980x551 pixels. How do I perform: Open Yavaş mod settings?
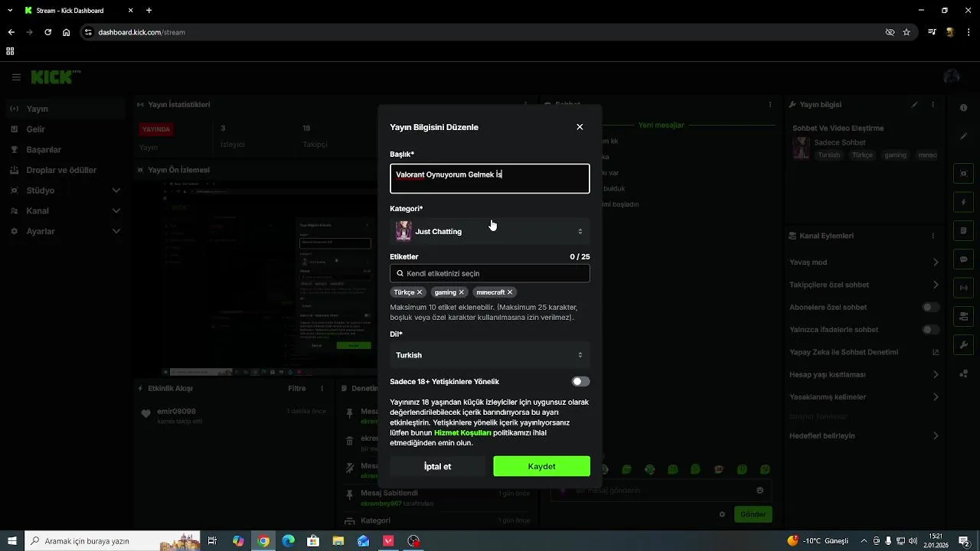pos(864,262)
